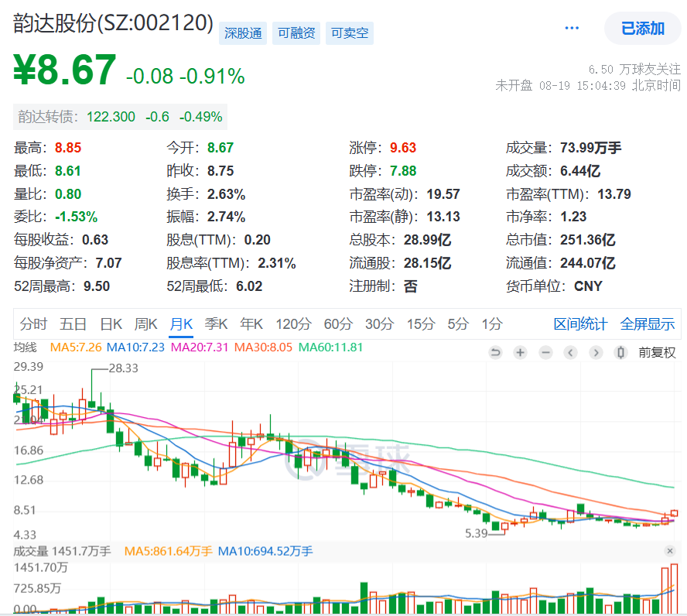The height and width of the screenshot is (616, 687).
Task: Switch to the 15分 chart tab
Action: click(x=421, y=324)
